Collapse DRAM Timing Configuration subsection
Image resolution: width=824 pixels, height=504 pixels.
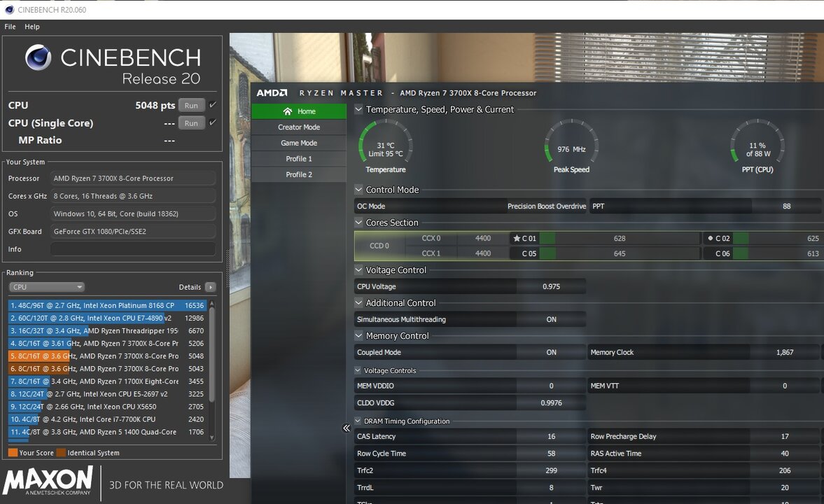(x=358, y=421)
